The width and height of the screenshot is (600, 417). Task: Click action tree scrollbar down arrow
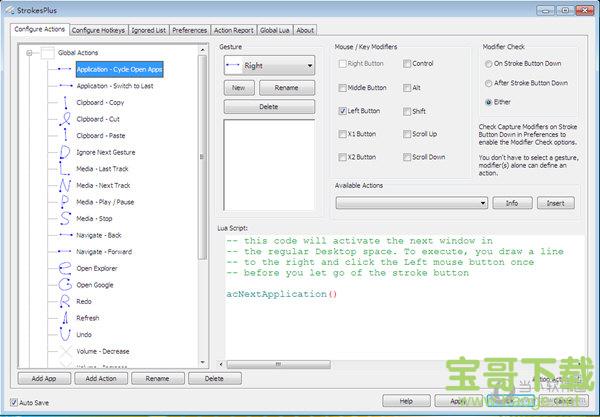(202, 363)
